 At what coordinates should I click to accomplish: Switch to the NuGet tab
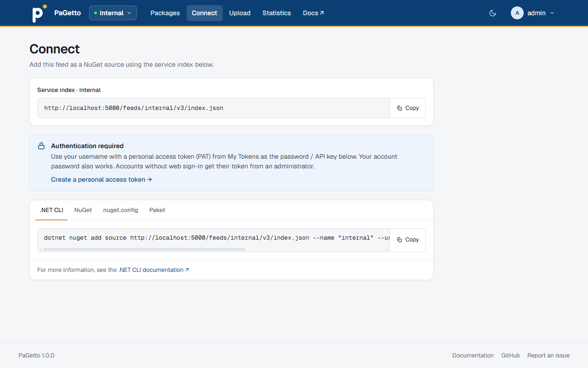83,210
